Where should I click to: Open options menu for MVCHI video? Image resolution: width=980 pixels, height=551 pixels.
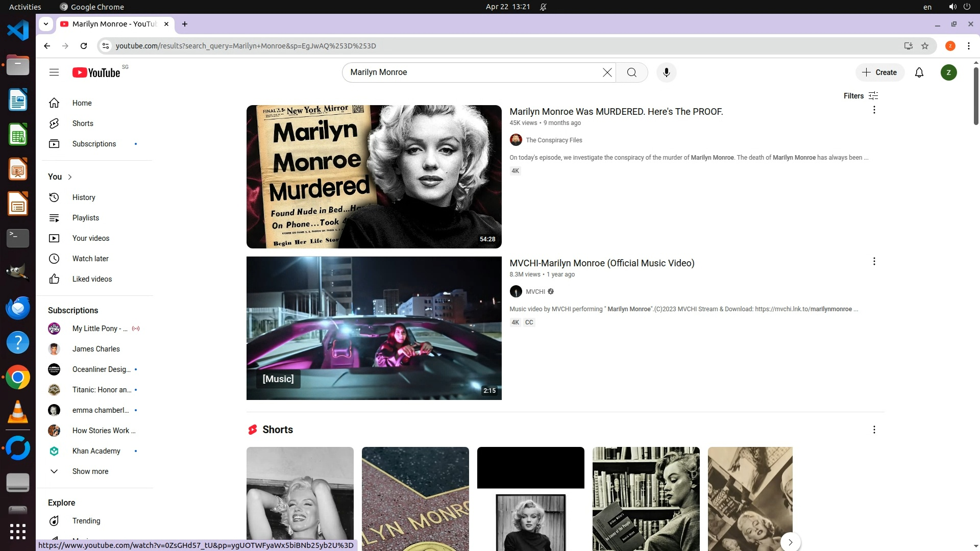click(x=874, y=261)
